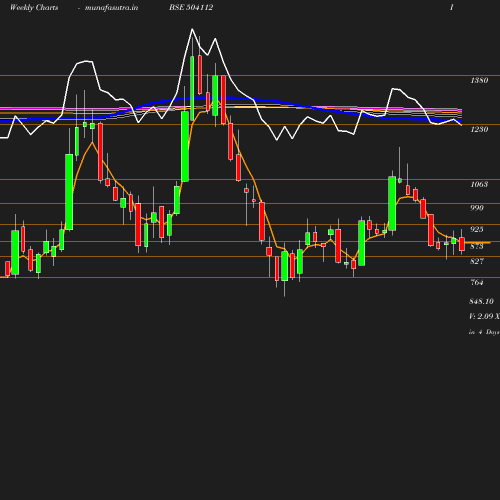Click the "BSE 504112" ticker label
The width and height of the screenshot is (500, 500).
coord(191,7)
